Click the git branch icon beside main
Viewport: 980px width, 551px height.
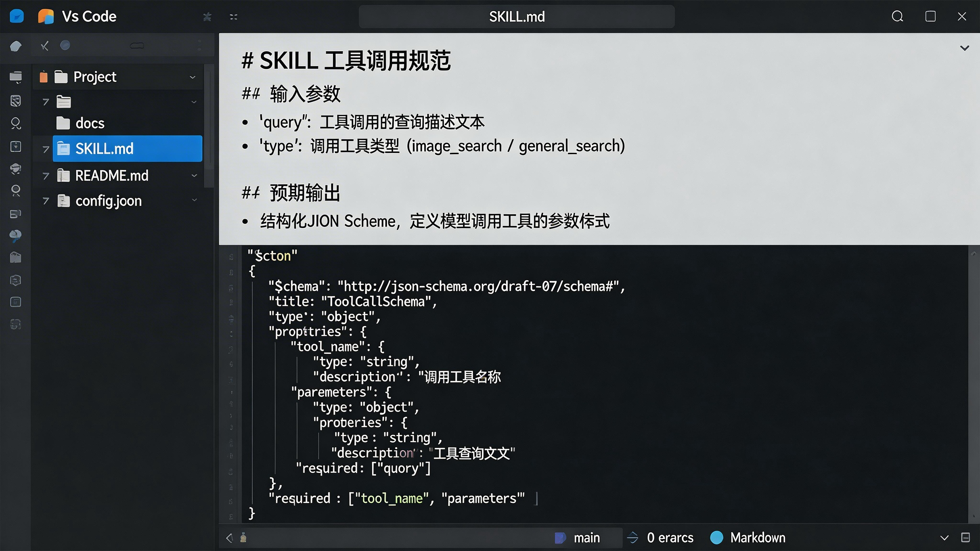coord(560,538)
